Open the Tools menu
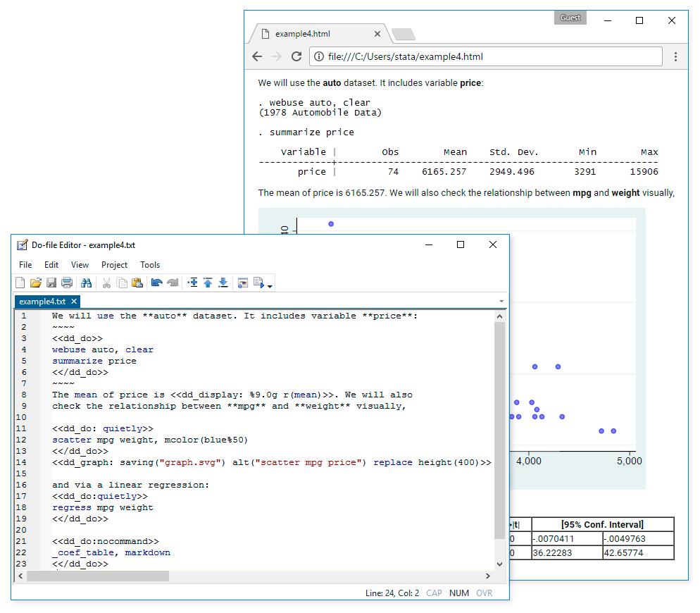Image resolution: width=700 pixels, height=613 pixels. click(x=150, y=265)
